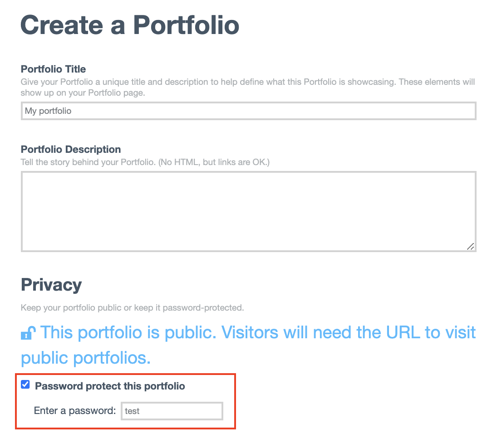Click the "Privacy" section heading
This screenshot has width=492, height=448.
click(51, 285)
